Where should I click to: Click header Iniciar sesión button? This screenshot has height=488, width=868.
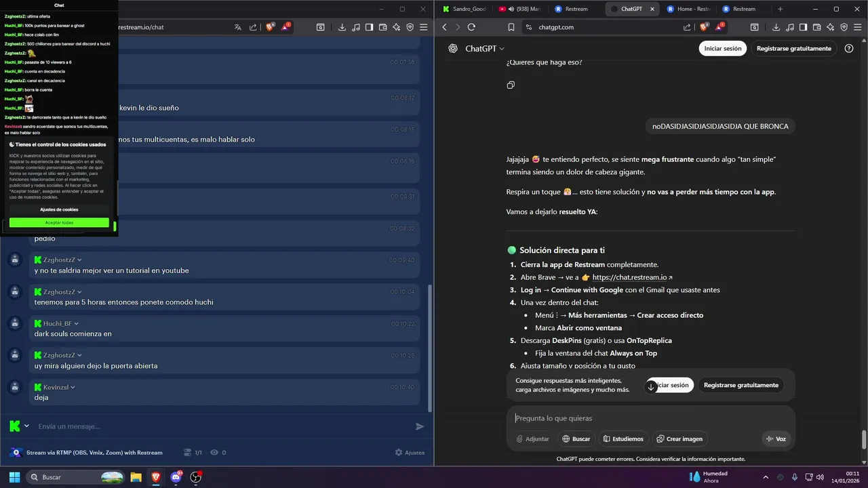(723, 48)
